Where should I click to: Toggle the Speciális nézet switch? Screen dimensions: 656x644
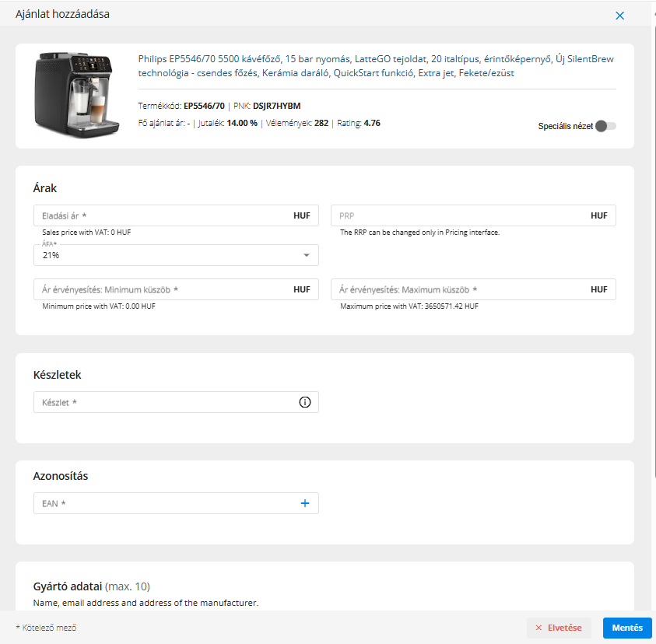click(x=605, y=126)
